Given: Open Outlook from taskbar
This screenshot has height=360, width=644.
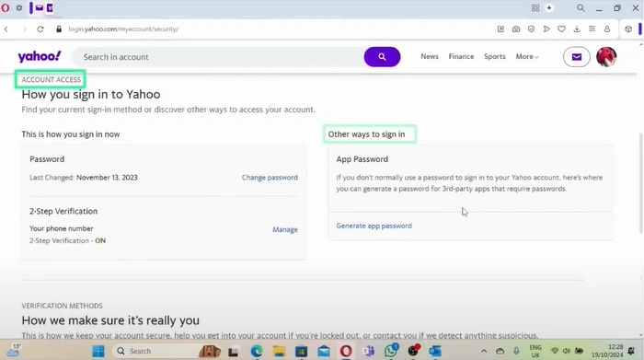Looking at the screenshot, I should coord(435,351).
